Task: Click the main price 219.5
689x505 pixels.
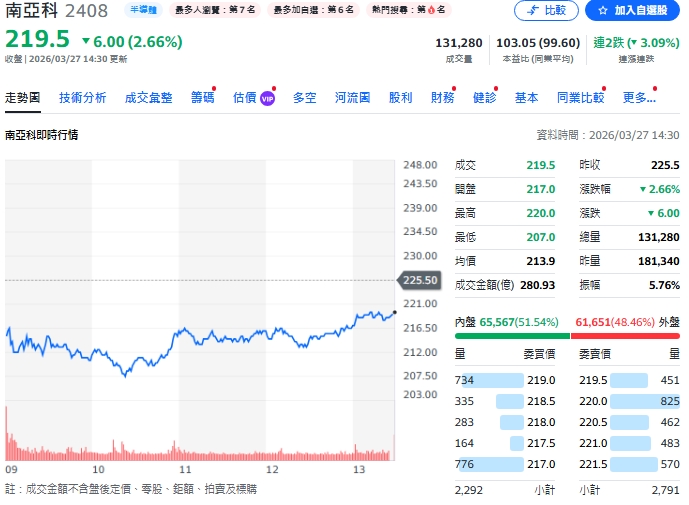Action: click(37, 39)
